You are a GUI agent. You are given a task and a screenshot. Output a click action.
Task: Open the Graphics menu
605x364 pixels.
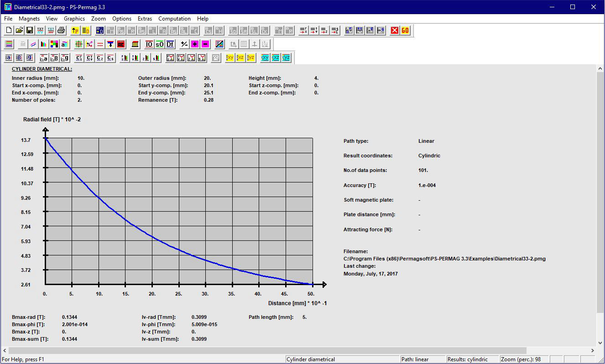tap(74, 19)
